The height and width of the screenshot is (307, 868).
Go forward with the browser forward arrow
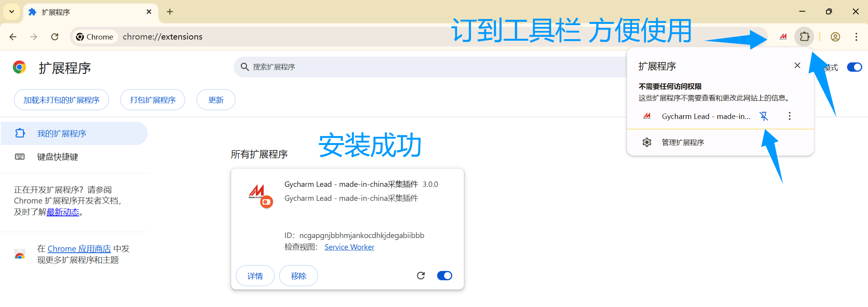tap(34, 37)
